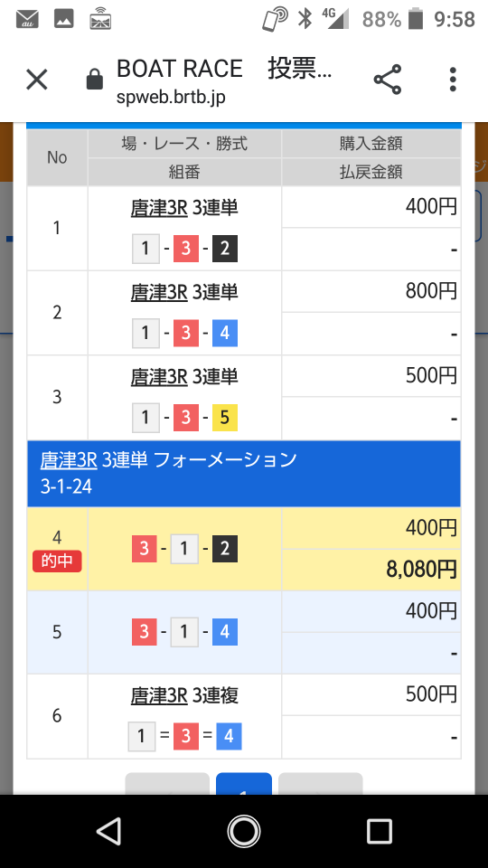
Task: Open 唐津3R link in blue formation header
Action: [x=69, y=459]
